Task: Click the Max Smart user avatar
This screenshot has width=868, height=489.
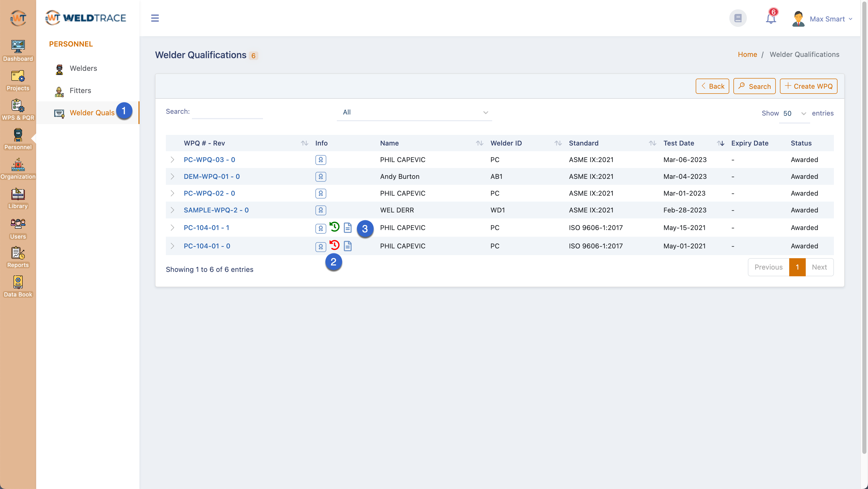Action: click(x=798, y=19)
